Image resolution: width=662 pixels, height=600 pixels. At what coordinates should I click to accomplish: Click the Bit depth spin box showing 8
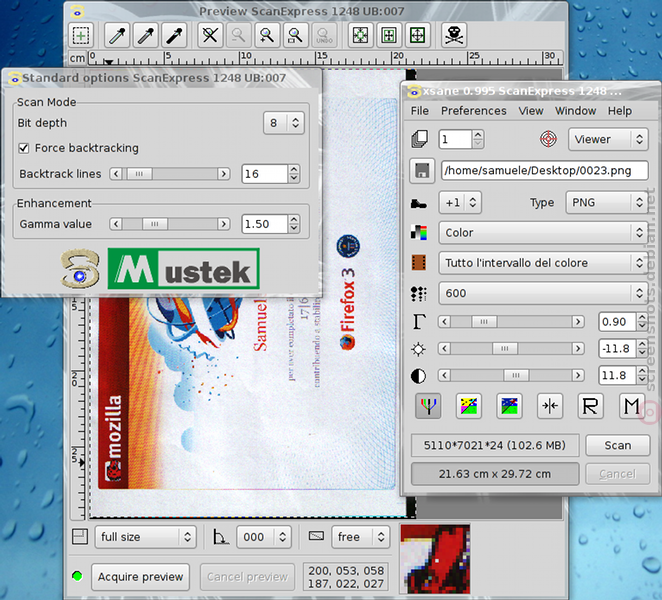click(x=284, y=123)
